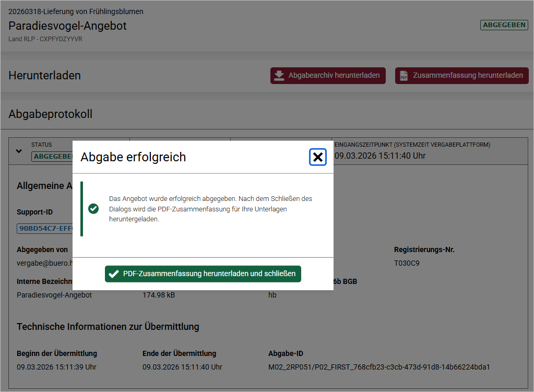Click the Abgabe erfolgreich dialog title
This screenshot has height=392, width=534.
(x=133, y=157)
